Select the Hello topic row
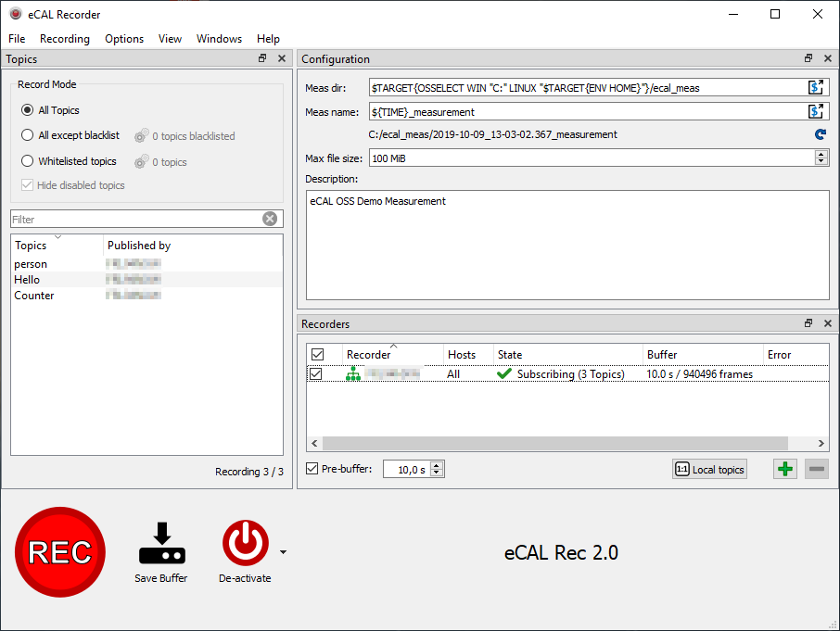This screenshot has height=631, width=840. coord(146,280)
